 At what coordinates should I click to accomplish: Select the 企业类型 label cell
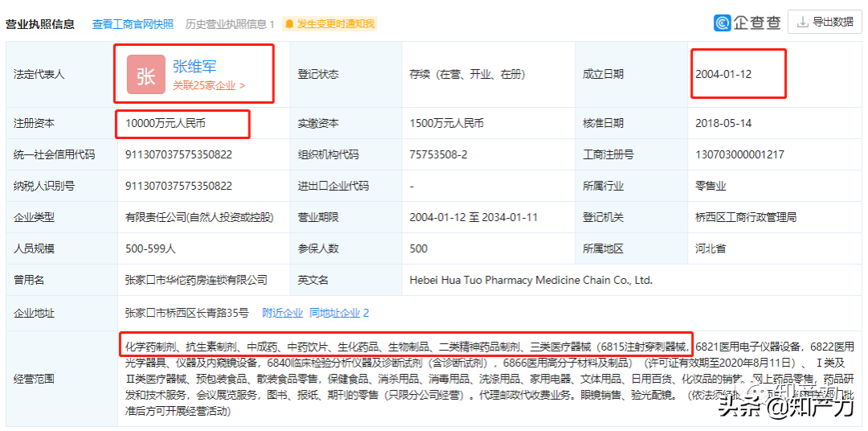click(x=61, y=218)
